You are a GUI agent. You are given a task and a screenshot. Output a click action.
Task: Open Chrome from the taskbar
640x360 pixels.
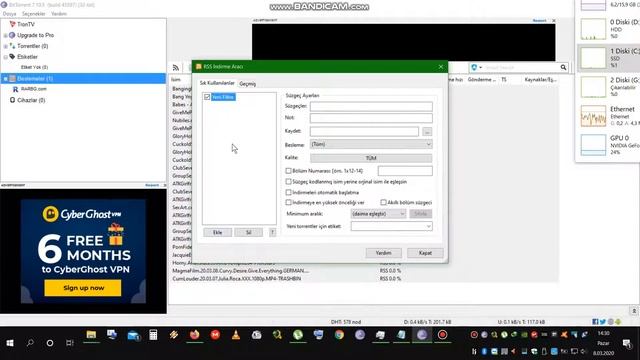coord(339,335)
